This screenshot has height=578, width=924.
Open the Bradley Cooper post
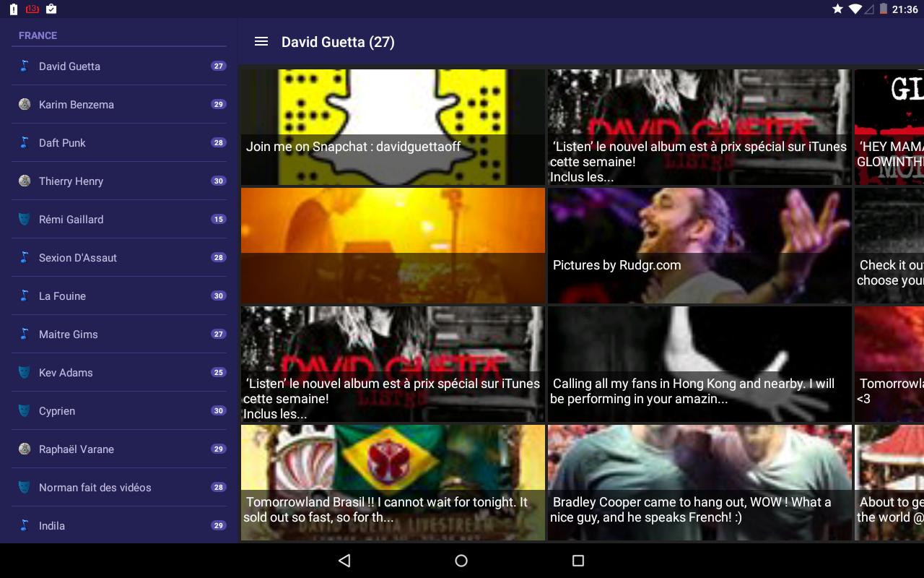699,483
